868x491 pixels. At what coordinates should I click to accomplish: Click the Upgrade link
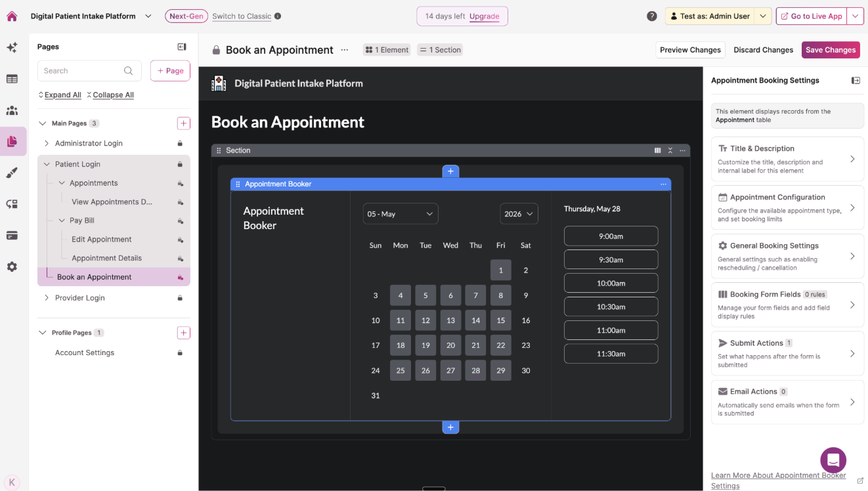click(484, 16)
